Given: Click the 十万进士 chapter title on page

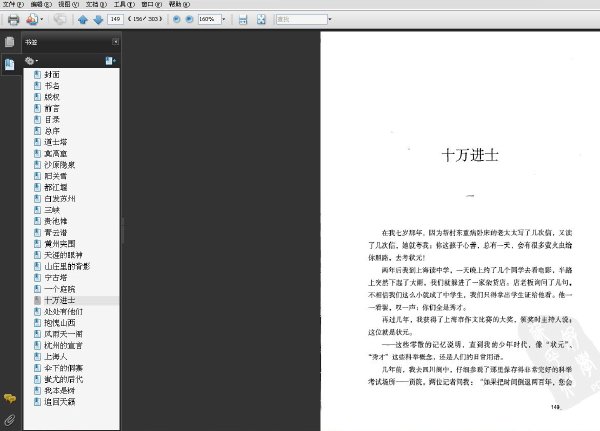Looking at the screenshot, I should click(470, 155).
